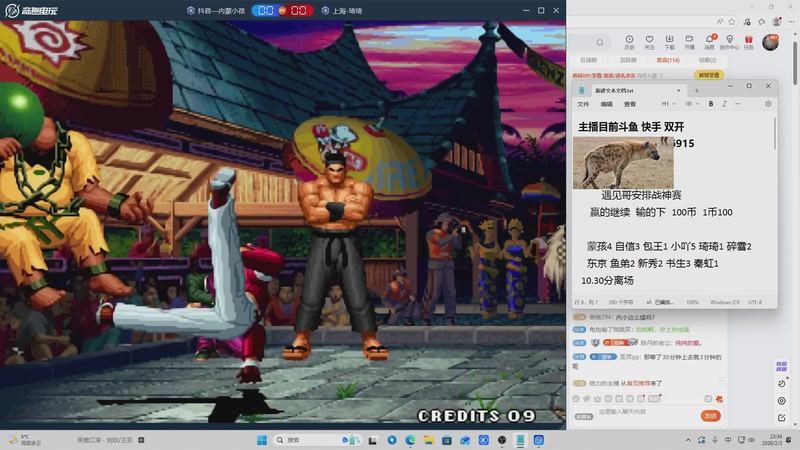Image resolution: width=800 pixels, height=450 pixels.
Task: Select the 贵宾(114) tab
Action: click(x=668, y=60)
